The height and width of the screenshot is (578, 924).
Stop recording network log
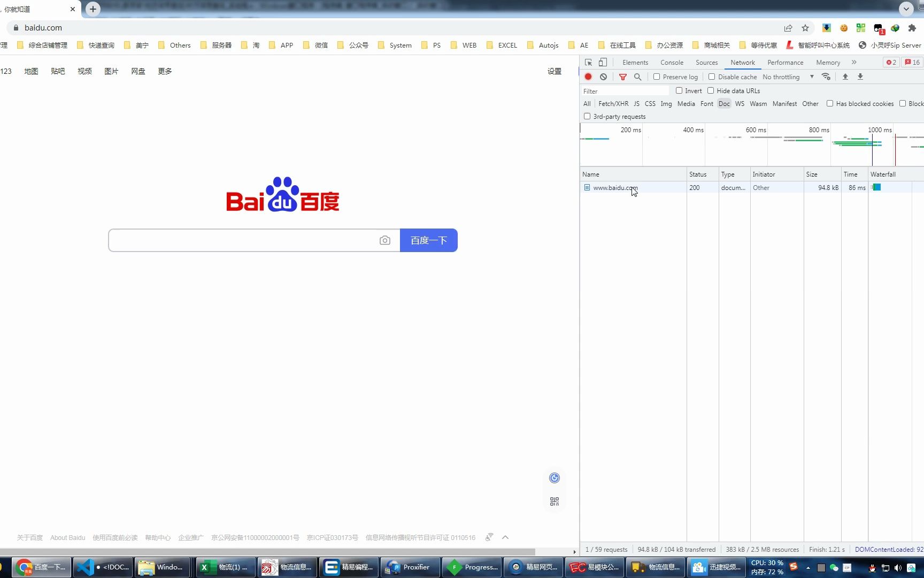pyautogui.click(x=588, y=77)
